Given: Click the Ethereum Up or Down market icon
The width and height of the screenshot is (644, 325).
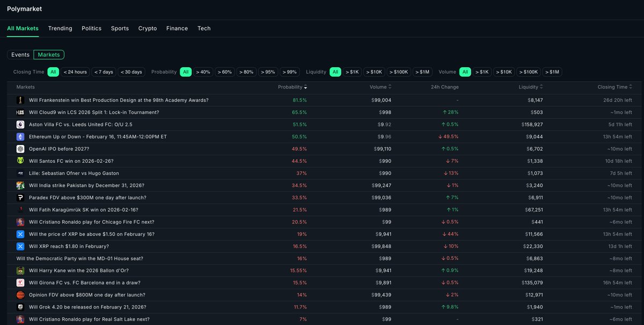Looking at the screenshot, I should (x=20, y=136).
